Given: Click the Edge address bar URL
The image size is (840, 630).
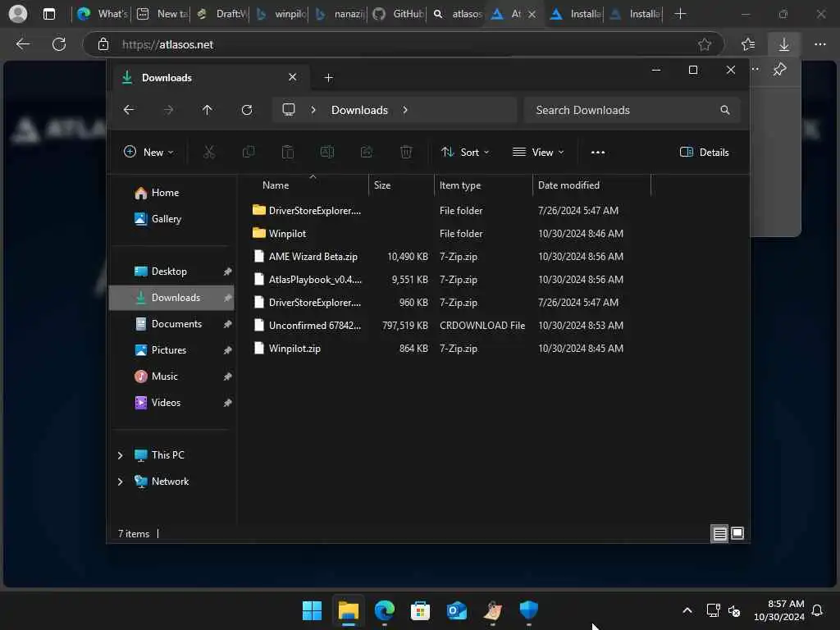Looking at the screenshot, I should click(x=167, y=44).
